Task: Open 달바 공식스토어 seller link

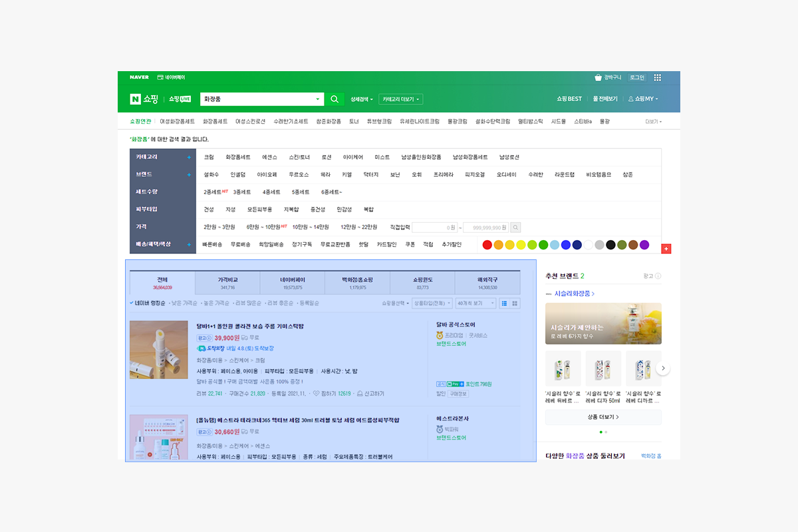Action: [x=456, y=325]
